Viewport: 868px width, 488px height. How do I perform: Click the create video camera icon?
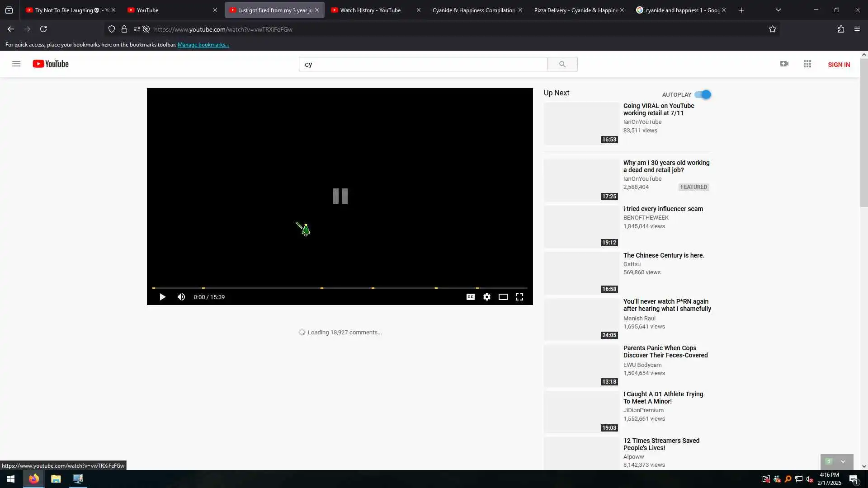[784, 64]
